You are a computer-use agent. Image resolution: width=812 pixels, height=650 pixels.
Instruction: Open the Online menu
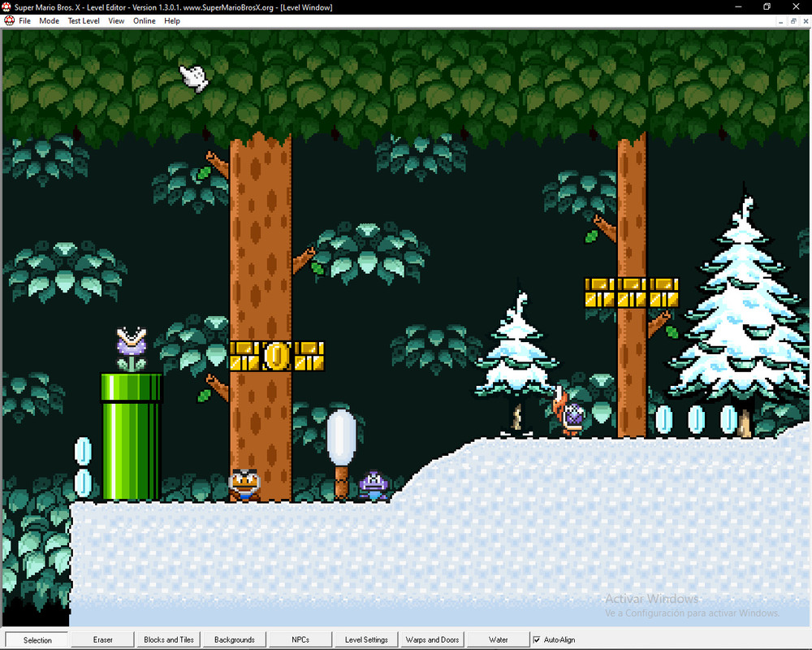click(x=144, y=21)
